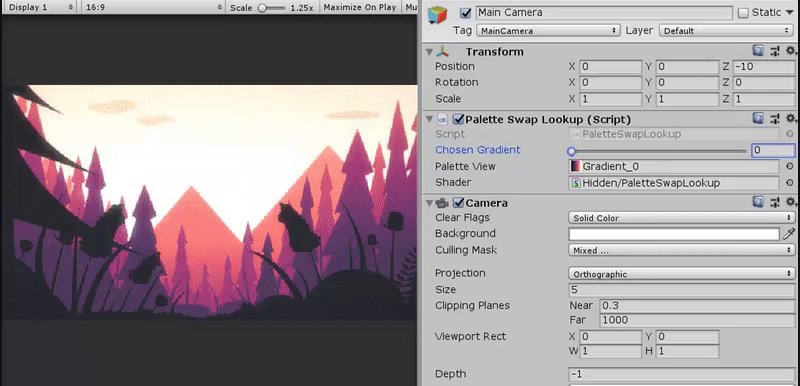Open the Camera component gear menu
Viewport: 800px width, 386px height.
[791, 202]
